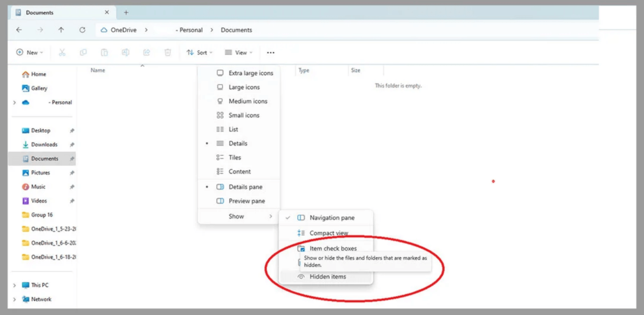Open the Documents tab
Image resolution: width=644 pixels, height=315 pixels.
click(39, 12)
